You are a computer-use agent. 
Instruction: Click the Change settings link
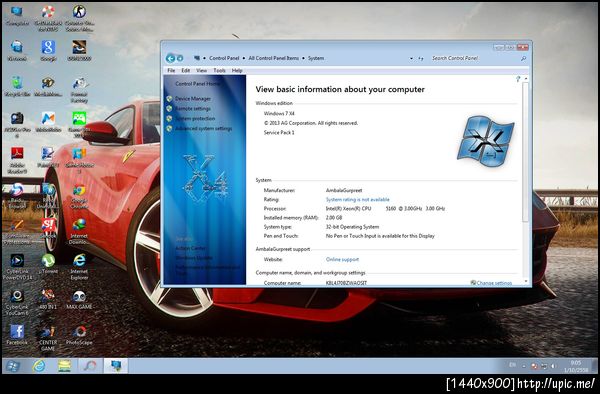pos(494,283)
